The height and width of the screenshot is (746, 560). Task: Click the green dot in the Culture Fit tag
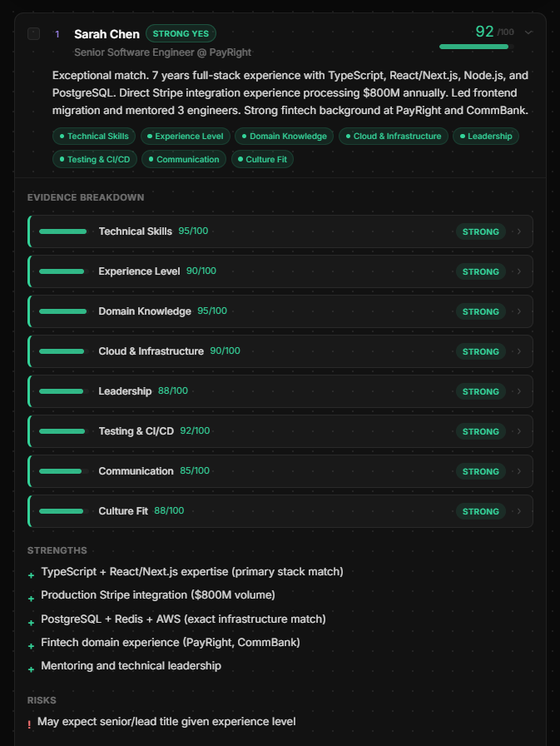pos(240,159)
